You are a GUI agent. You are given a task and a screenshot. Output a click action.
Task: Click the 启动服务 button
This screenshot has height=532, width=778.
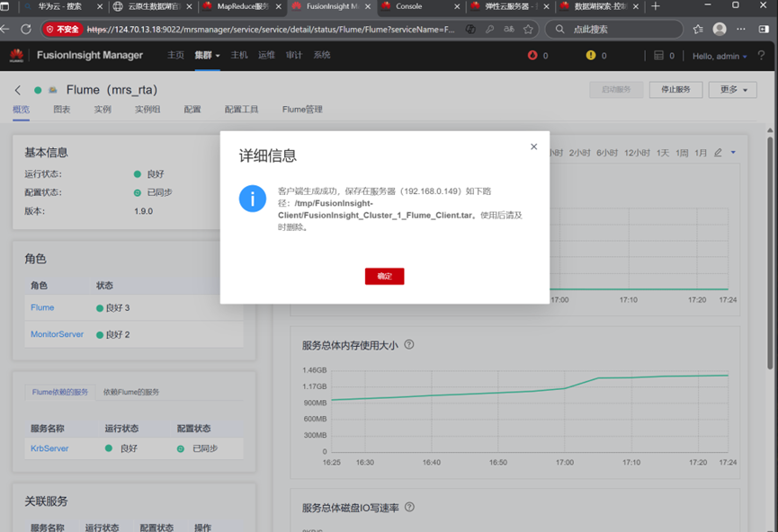tap(616, 90)
